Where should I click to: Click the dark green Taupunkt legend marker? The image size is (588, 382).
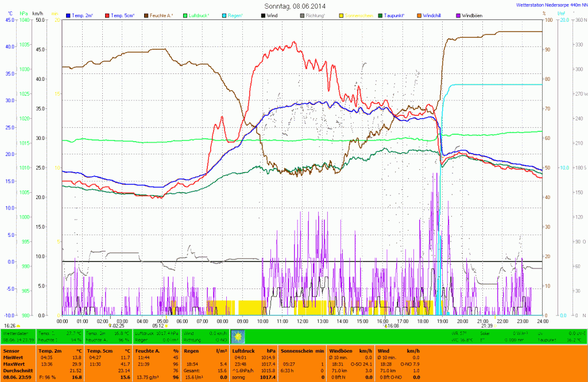coord(381,15)
